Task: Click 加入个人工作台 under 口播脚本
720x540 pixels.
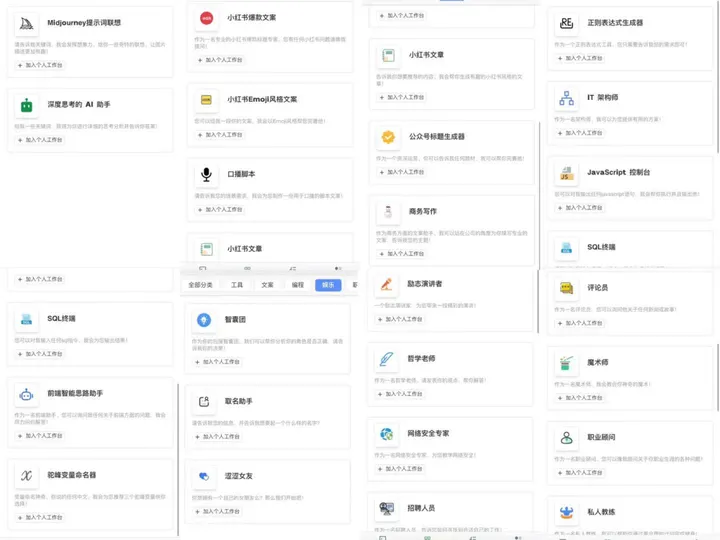Action: tap(220, 210)
